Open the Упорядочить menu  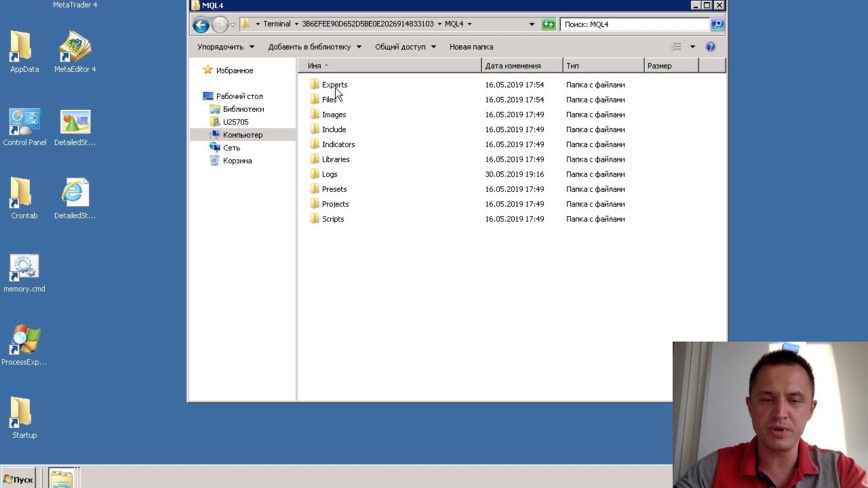tap(226, 47)
